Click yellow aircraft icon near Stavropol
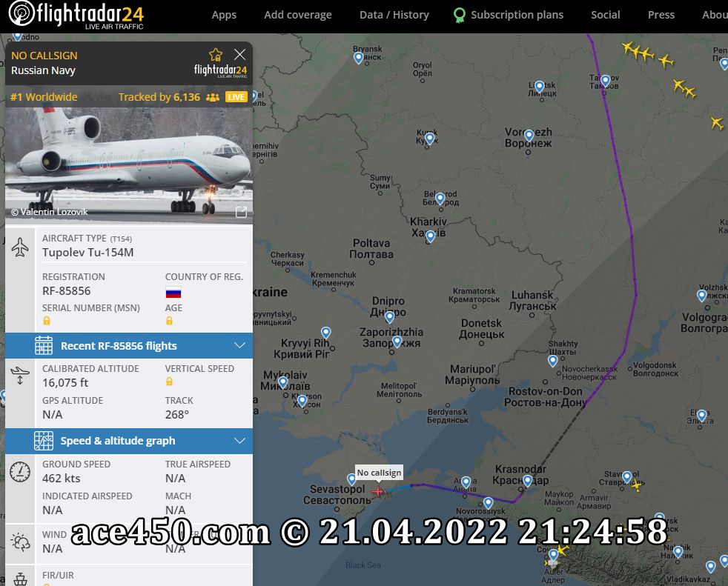 [637, 485]
